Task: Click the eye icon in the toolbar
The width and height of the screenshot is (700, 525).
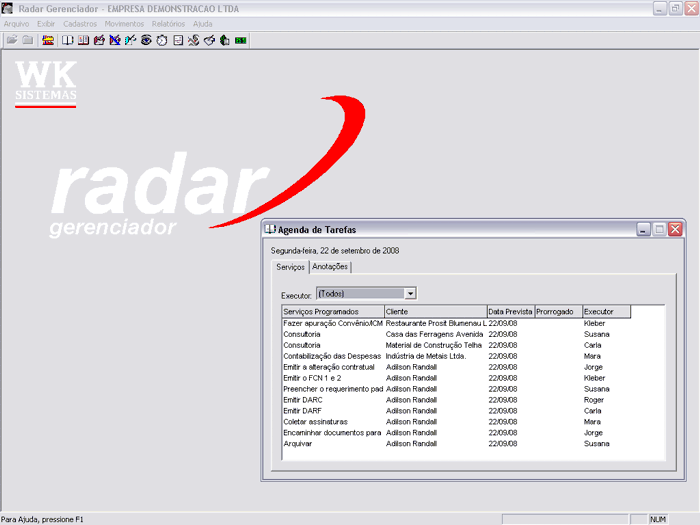Action: coord(146,40)
